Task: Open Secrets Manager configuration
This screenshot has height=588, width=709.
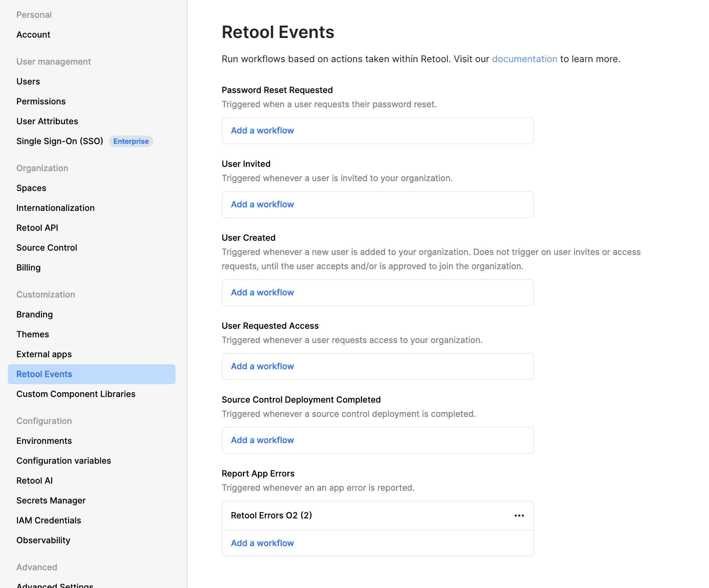Action: click(x=51, y=501)
